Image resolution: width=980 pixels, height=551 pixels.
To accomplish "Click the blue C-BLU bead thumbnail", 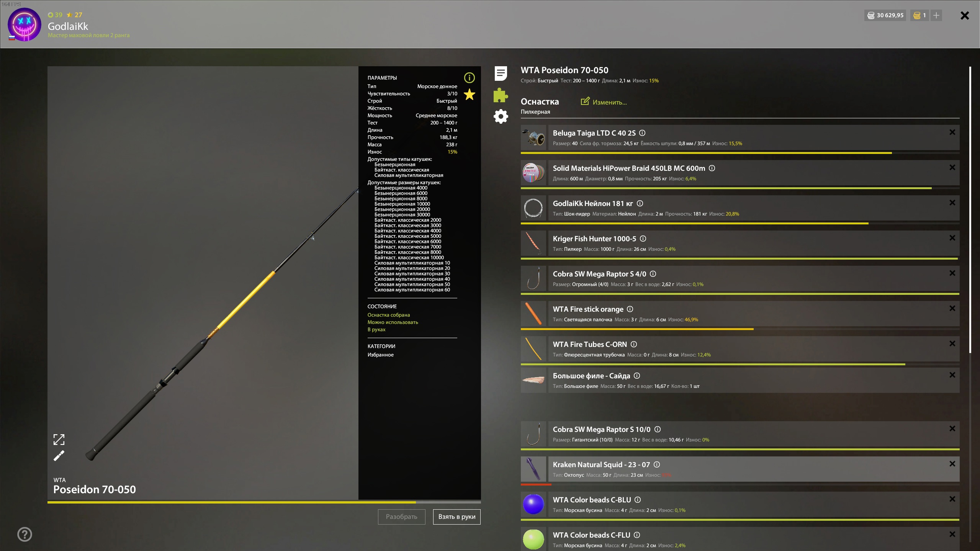I will point(533,504).
